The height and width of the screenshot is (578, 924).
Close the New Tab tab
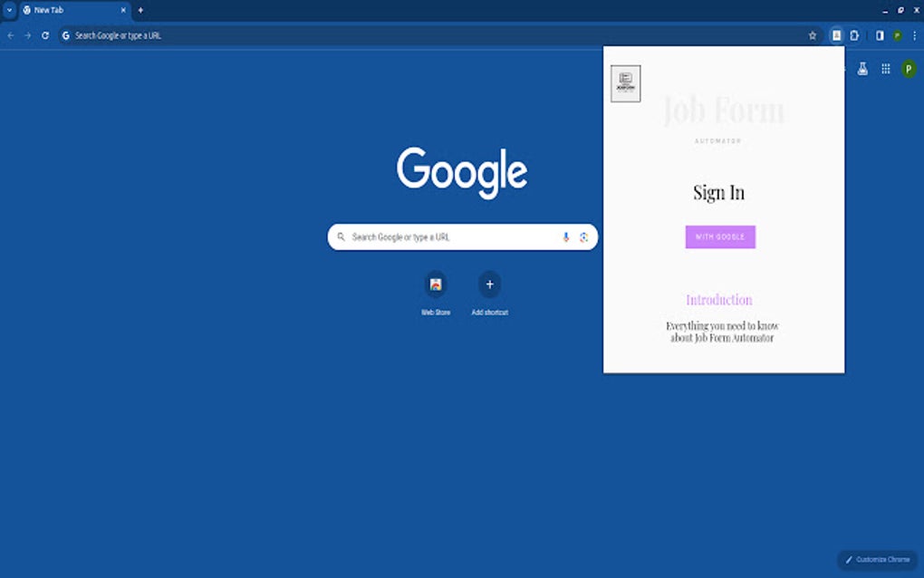(x=123, y=10)
